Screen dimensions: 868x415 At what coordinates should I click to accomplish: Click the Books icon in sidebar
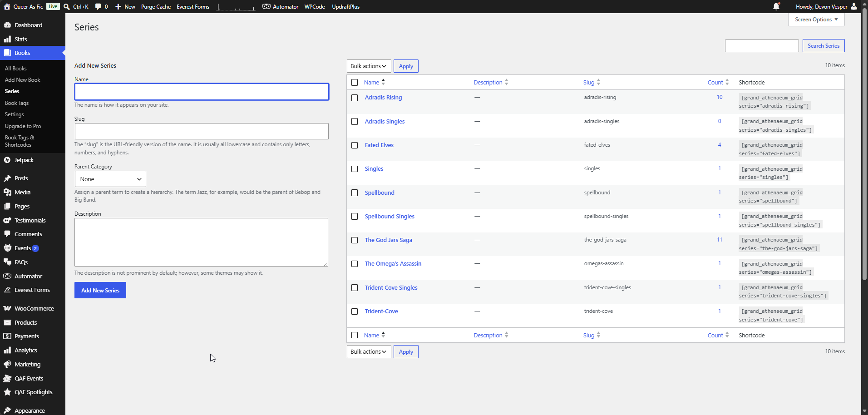tap(7, 53)
